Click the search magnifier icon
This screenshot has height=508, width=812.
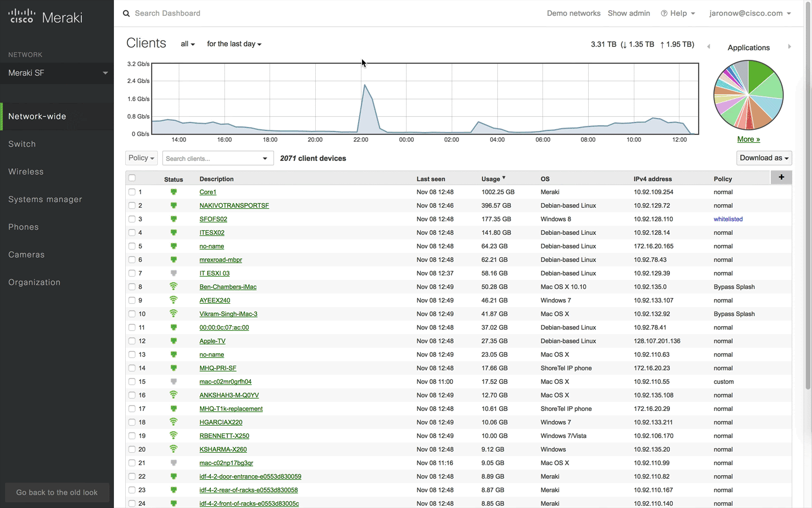coord(126,14)
